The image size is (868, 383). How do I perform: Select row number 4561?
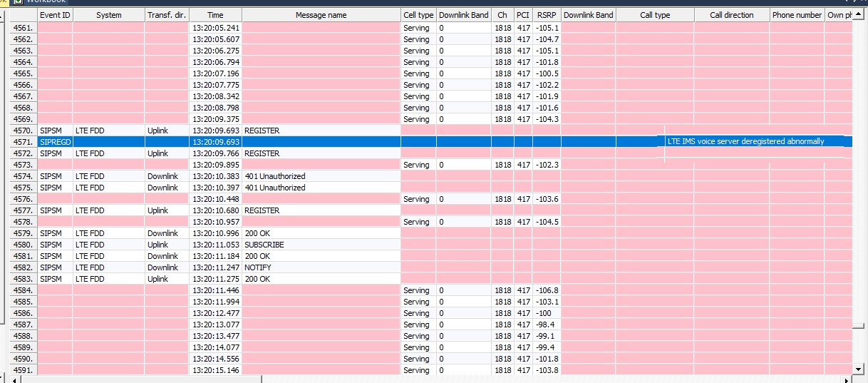pos(24,28)
